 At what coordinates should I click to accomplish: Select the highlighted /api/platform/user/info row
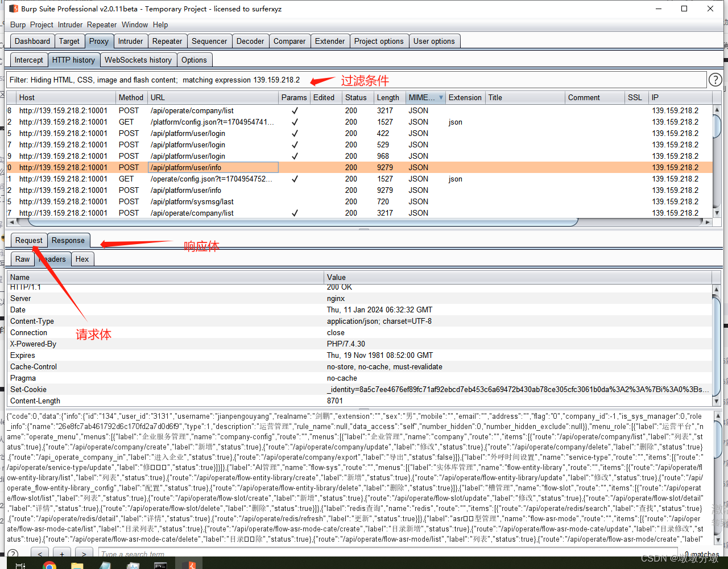pos(359,167)
